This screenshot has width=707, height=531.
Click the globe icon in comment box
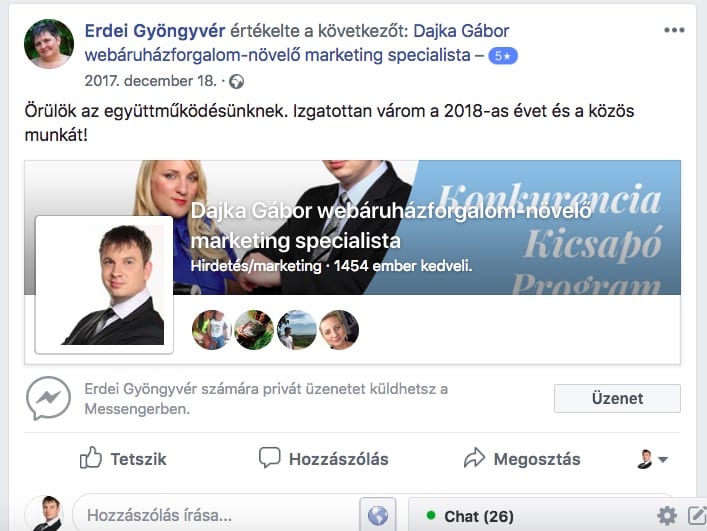pos(377,515)
